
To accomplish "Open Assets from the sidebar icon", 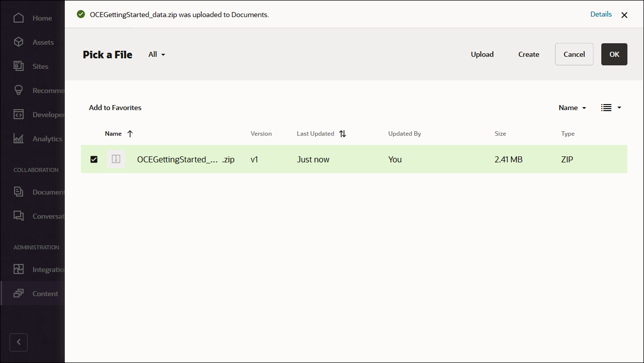I will pos(19,42).
